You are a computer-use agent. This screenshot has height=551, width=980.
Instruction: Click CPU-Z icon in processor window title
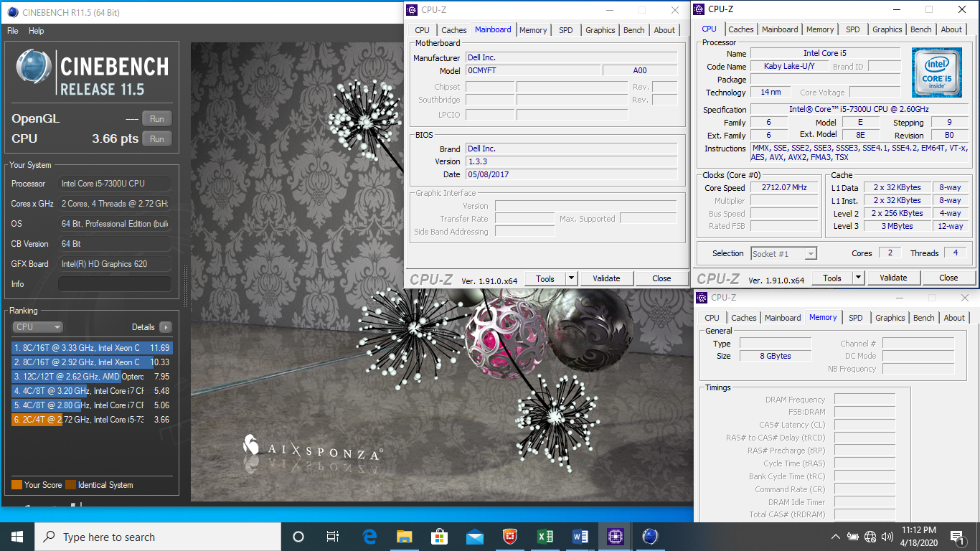(699, 9)
